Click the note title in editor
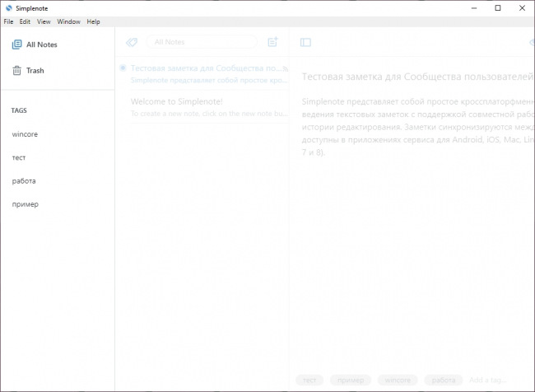535x392 pixels. click(417, 77)
